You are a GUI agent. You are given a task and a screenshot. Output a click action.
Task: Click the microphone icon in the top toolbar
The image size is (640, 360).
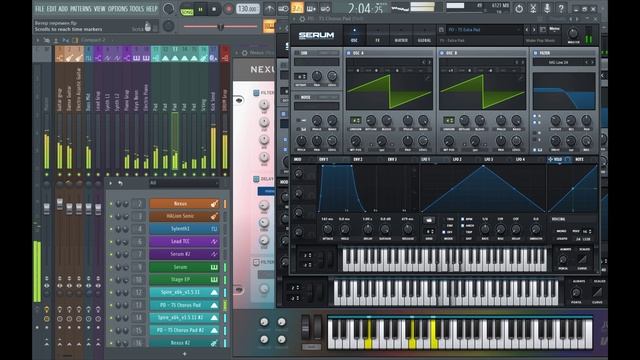click(x=547, y=8)
